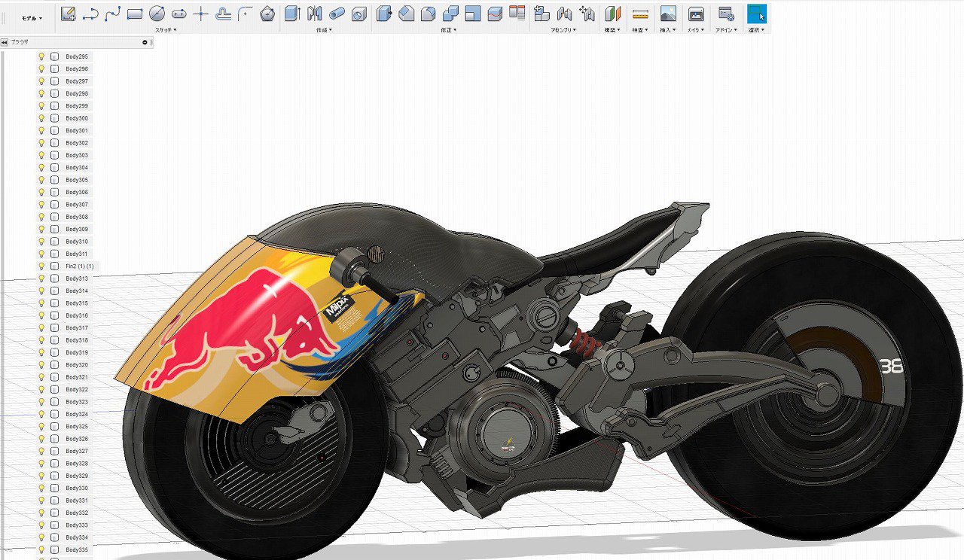Viewport: 964px width, 560px height.
Task: Open the 修正 dropdown menu
Action: coord(448,29)
